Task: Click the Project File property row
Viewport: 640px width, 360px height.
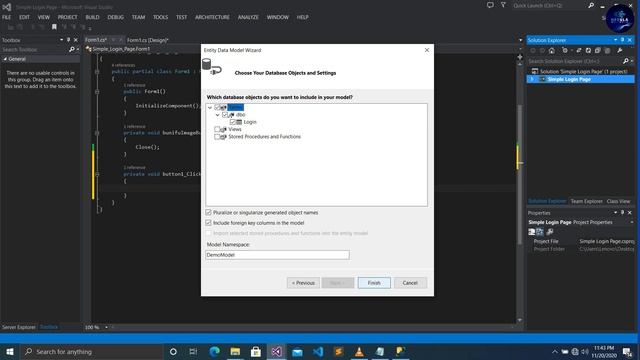Action: (581, 241)
